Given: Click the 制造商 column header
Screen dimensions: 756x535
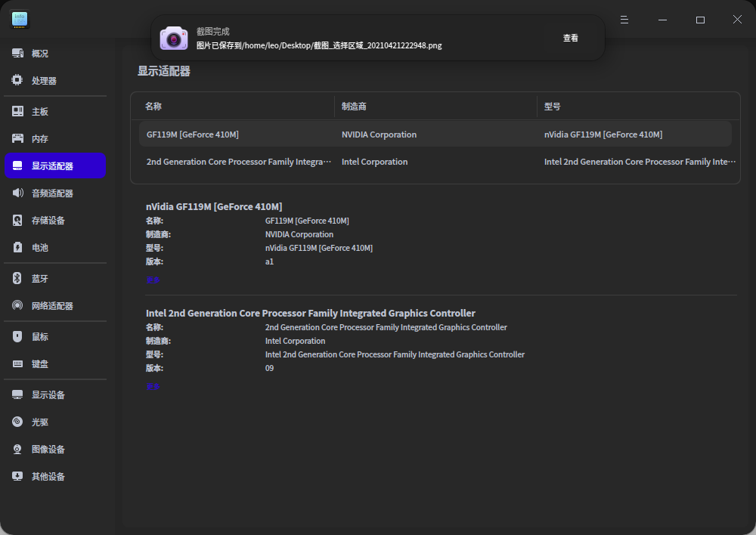Looking at the screenshot, I should point(436,106).
